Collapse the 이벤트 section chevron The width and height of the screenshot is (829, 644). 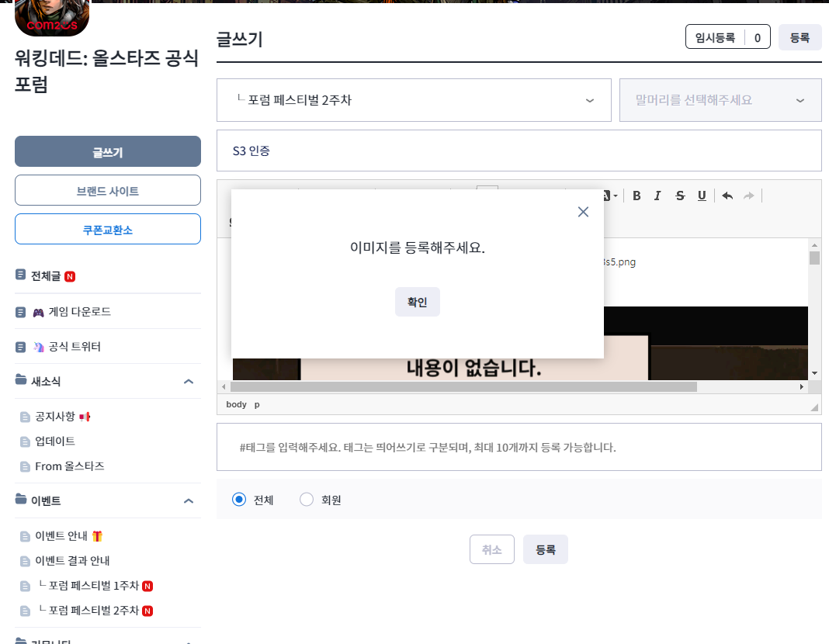click(188, 500)
